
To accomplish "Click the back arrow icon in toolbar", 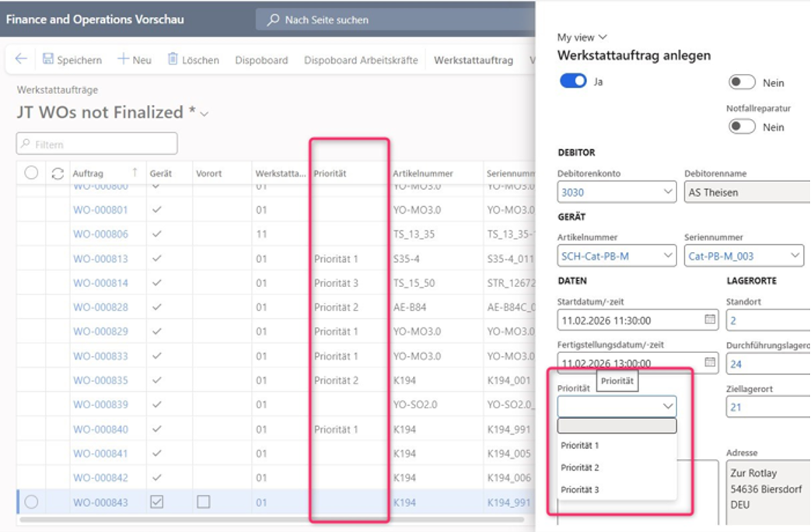I will pyautogui.click(x=21, y=59).
